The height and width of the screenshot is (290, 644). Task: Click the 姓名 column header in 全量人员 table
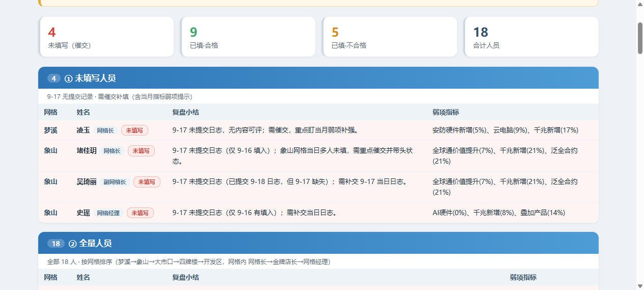[83, 277]
